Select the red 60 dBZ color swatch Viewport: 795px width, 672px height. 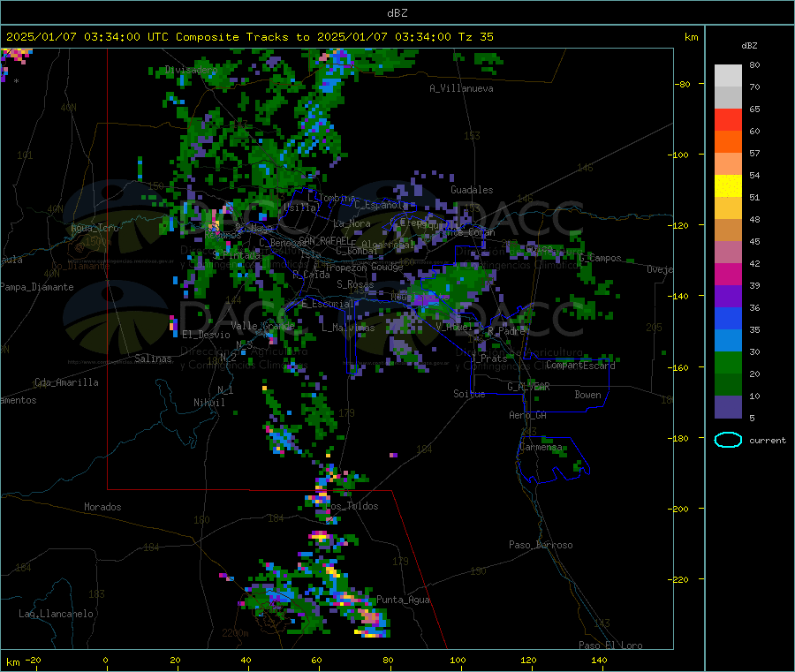coord(728,119)
